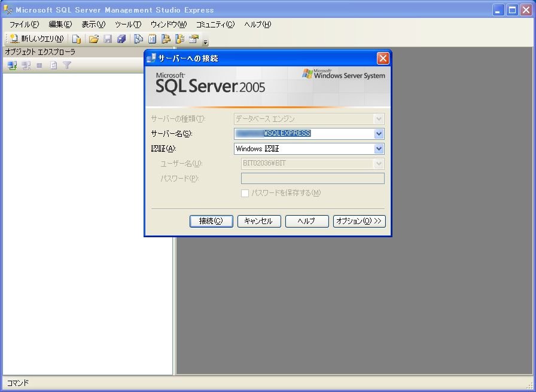Click the Filter funnel icon in Object Explorer
Screen dimensions: 536x392
pos(67,65)
